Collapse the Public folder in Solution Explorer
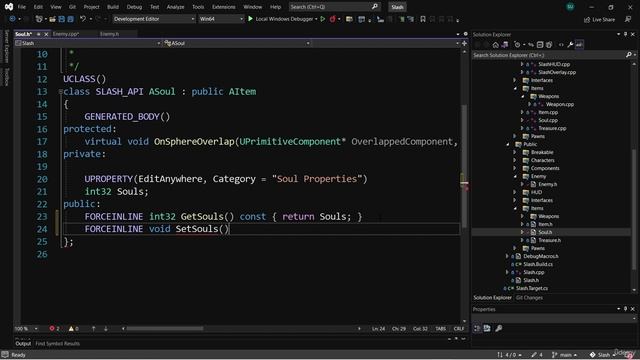Screen dimensions: 640x360 point(508,144)
